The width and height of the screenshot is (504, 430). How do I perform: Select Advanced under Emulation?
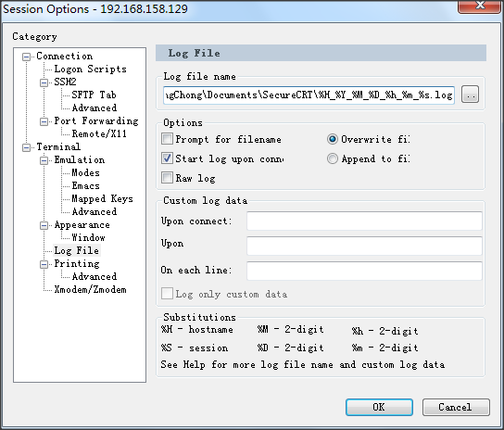point(94,211)
